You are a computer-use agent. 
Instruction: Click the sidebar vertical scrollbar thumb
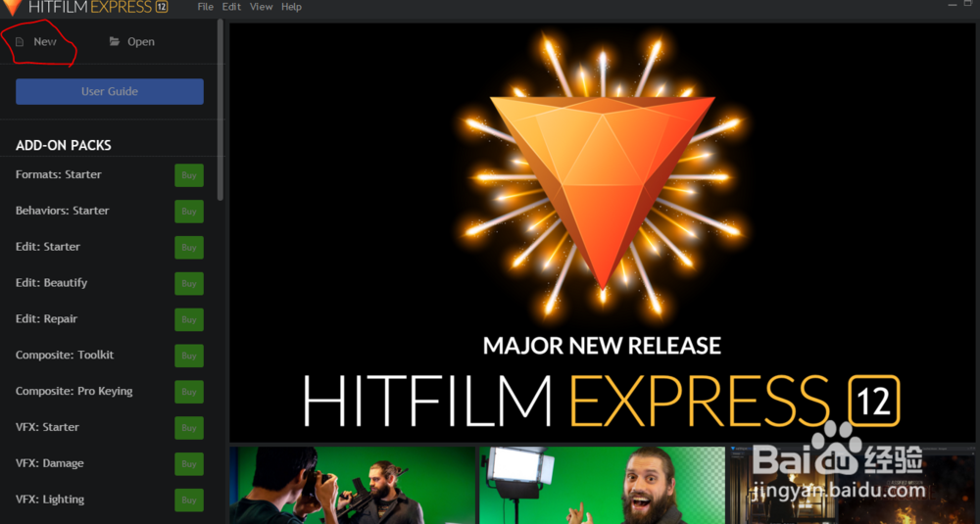tap(220, 110)
